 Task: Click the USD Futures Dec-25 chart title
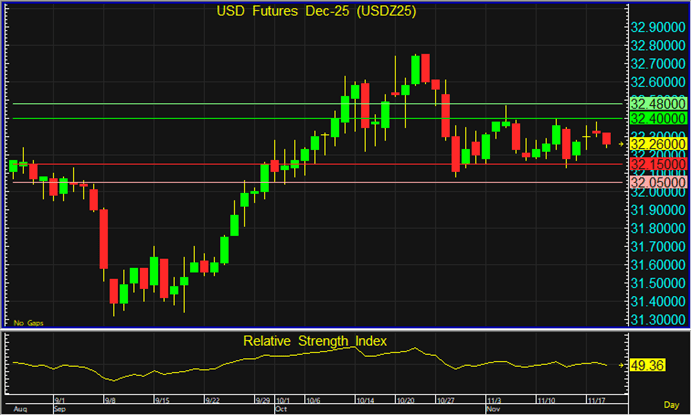pyautogui.click(x=316, y=12)
